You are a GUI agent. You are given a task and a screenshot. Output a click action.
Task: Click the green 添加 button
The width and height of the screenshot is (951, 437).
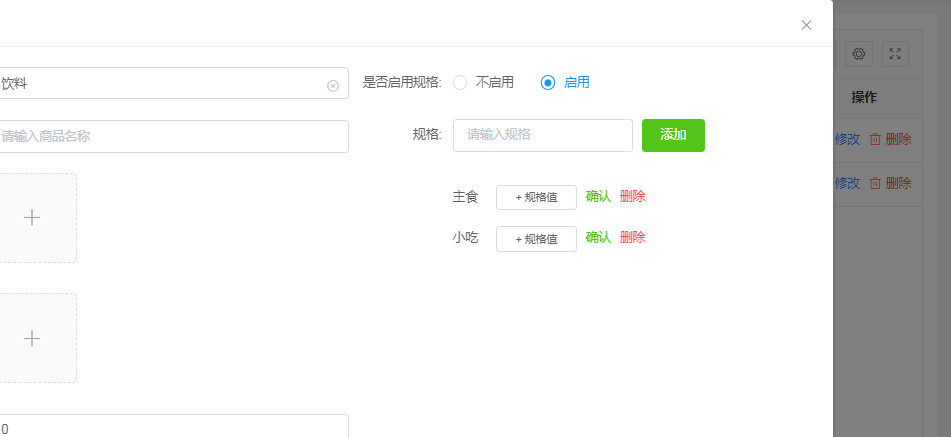pyautogui.click(x=673, y=135)
